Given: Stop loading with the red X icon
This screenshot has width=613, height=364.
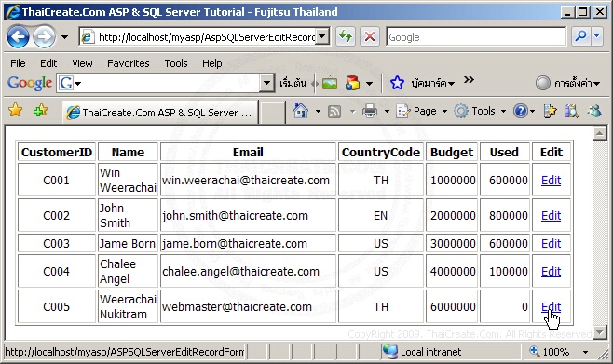Looking at the screenshot, I should coord(370,37).
